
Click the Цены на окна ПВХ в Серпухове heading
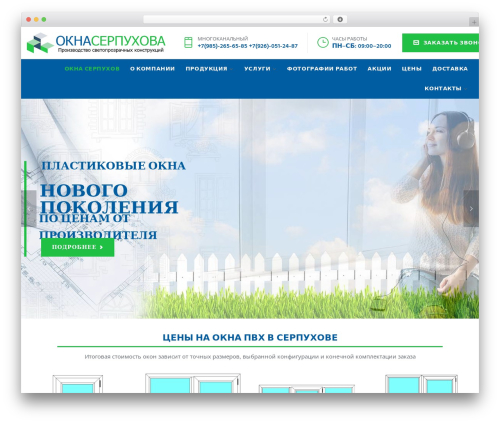point(250,337)
